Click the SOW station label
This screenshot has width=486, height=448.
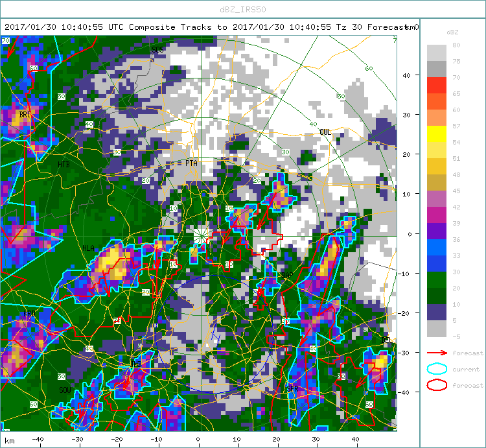[x=65, y=390]
